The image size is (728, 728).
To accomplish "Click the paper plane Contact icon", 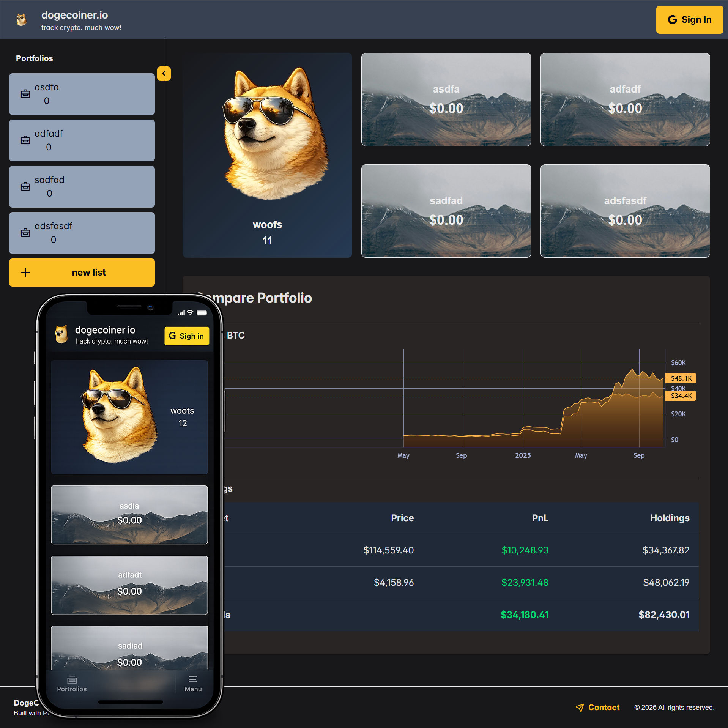I will tap(580, 707).
